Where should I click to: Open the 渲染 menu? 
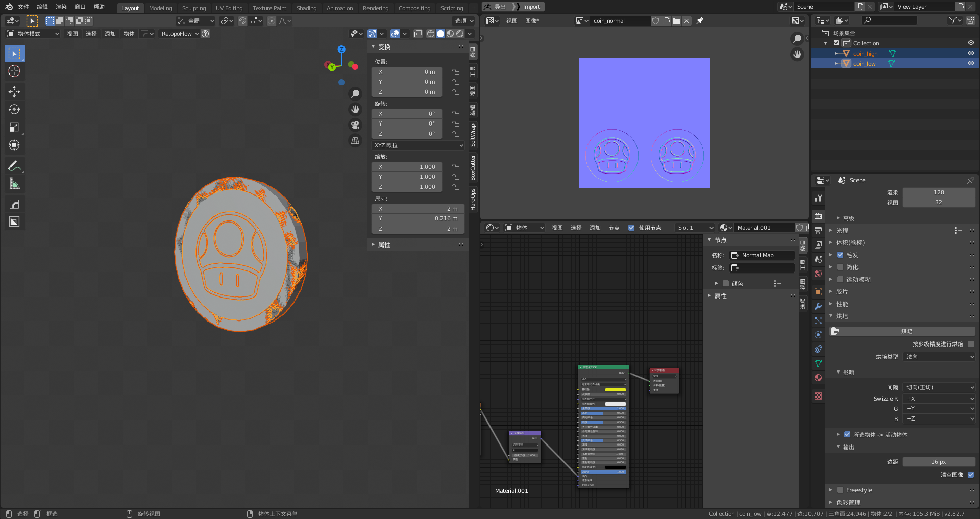point(61,7)
